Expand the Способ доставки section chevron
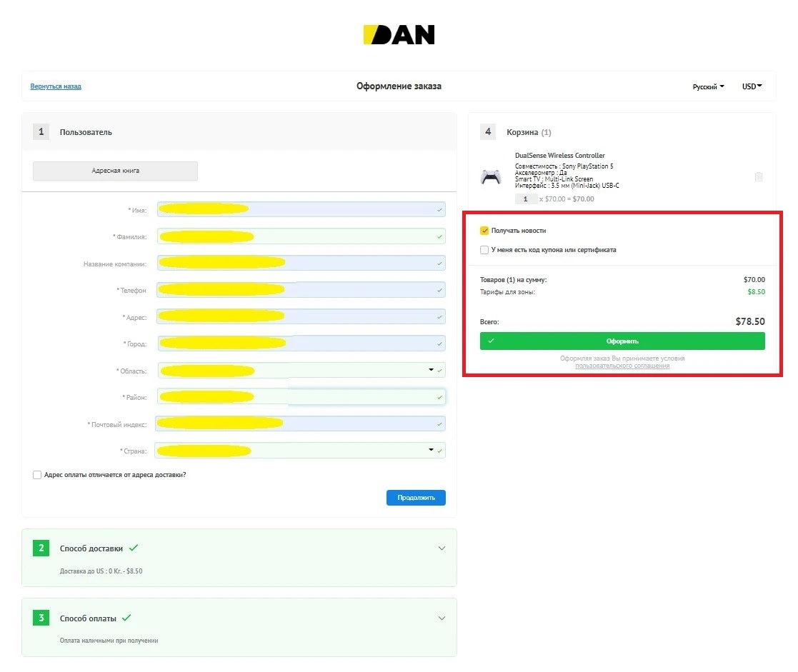The height and width of the screenshot is (672, 798). 442,548
